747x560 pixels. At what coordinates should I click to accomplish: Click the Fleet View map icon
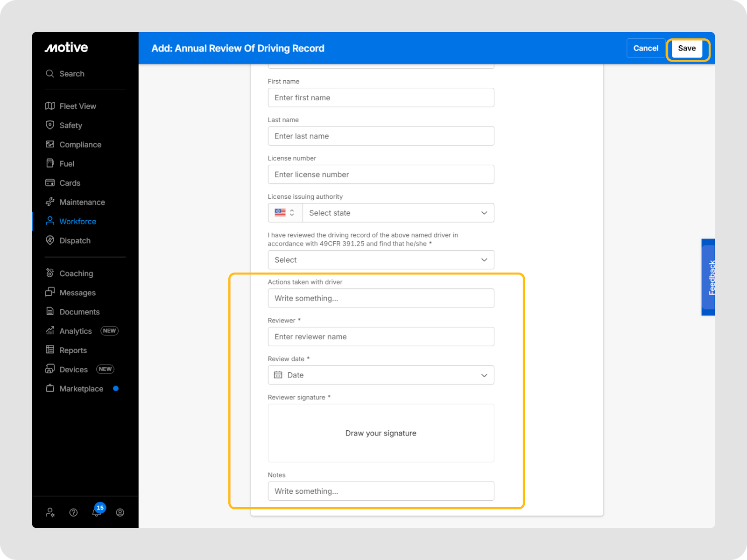point(50,106)
